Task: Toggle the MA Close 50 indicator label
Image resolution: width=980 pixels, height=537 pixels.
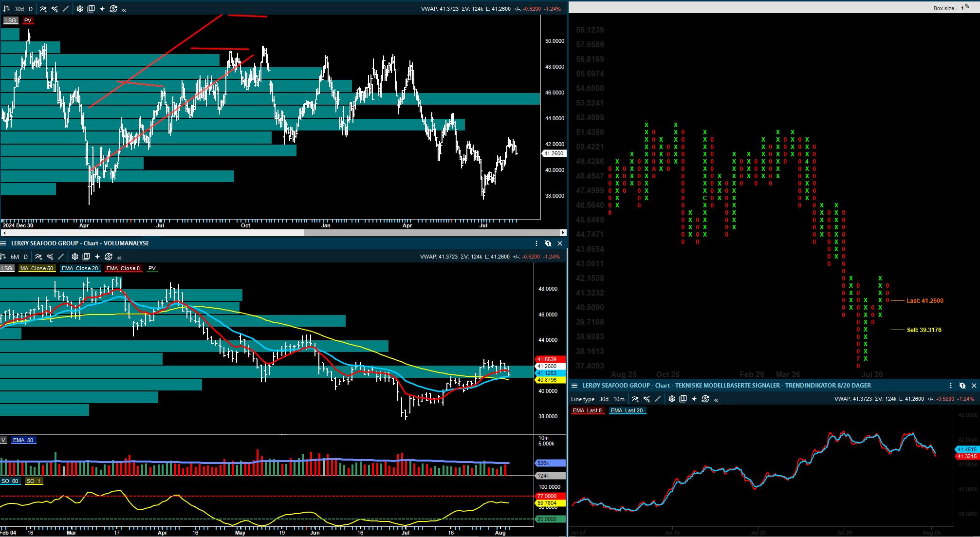Action: (37, 268)
